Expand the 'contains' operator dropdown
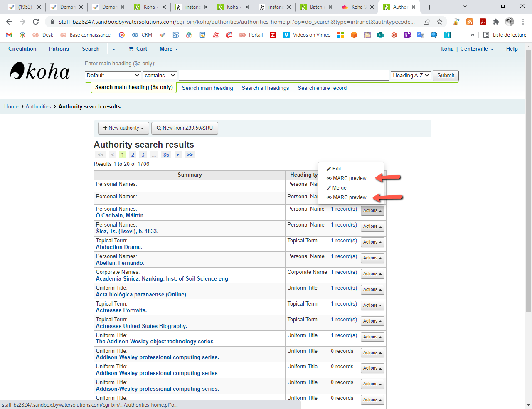Image resolution: width=532 pixels, height=409 pixels. point(160,75)
